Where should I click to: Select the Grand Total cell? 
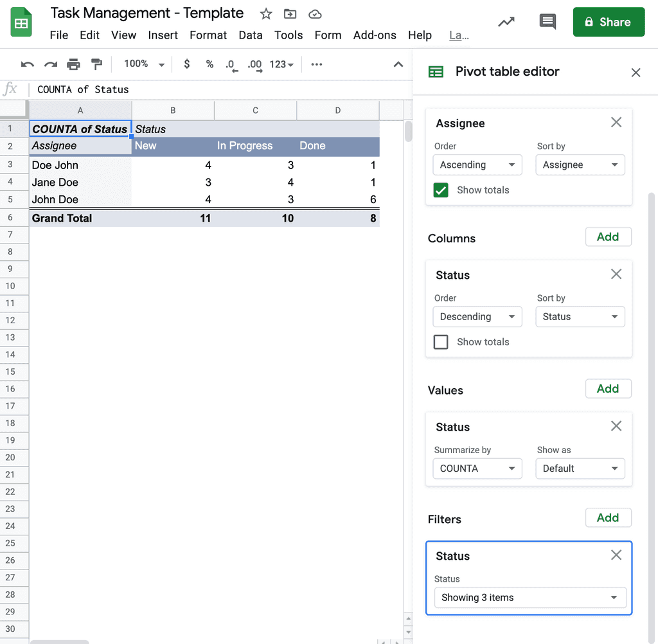pos(61,218)
